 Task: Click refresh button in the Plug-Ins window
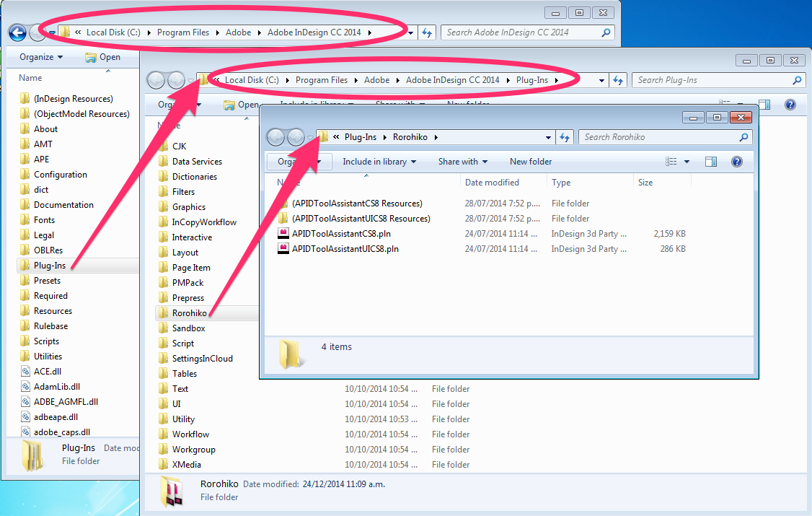point(618,80)
